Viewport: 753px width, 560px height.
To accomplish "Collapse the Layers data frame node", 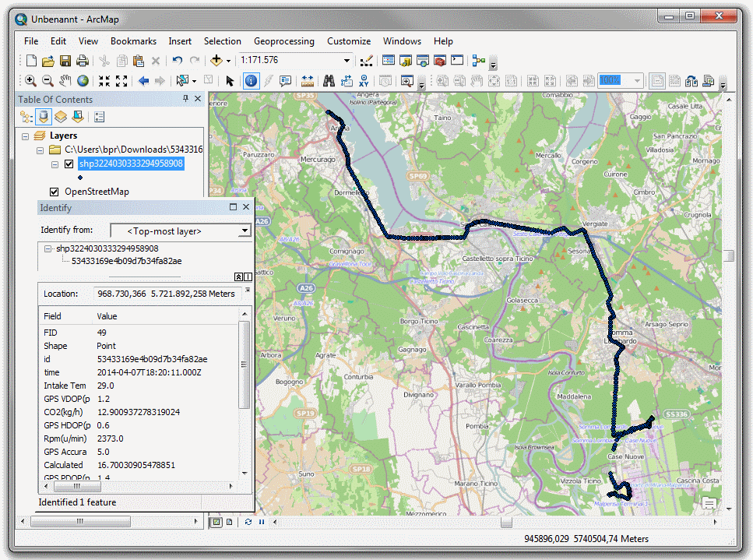I will tap(25, 136).
